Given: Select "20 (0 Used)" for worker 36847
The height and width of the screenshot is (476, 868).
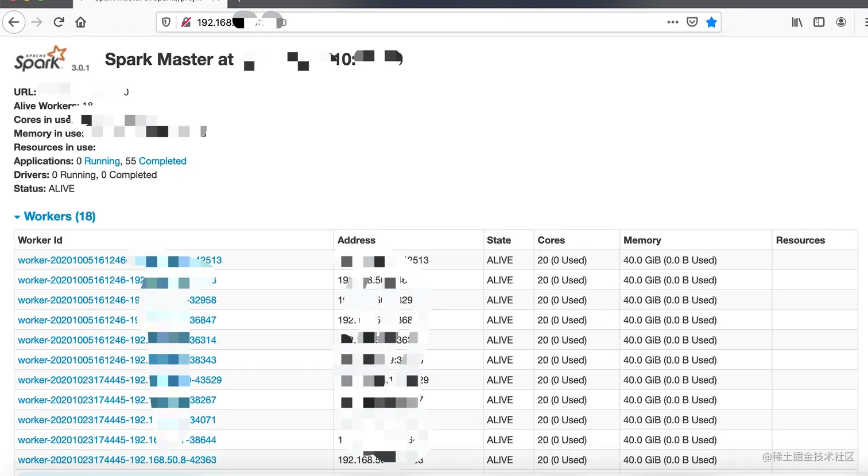Looking at the screenshot, I should tap(562, 320).
